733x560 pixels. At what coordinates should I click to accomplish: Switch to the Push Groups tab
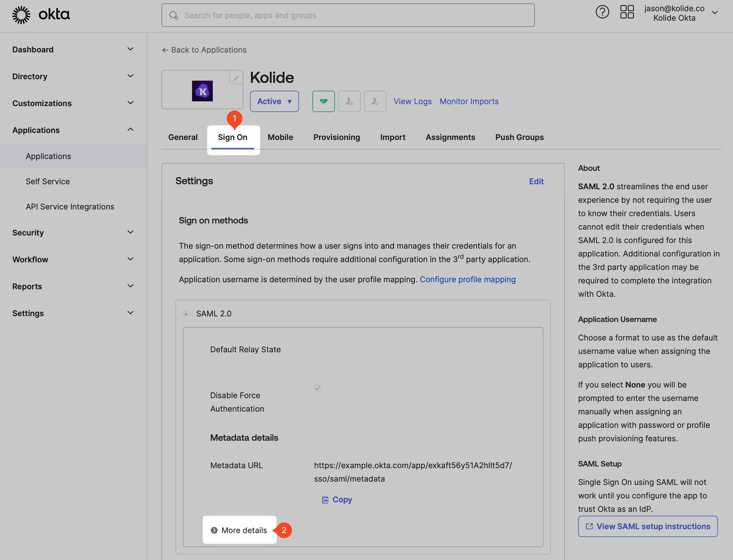tap(519, 137)
